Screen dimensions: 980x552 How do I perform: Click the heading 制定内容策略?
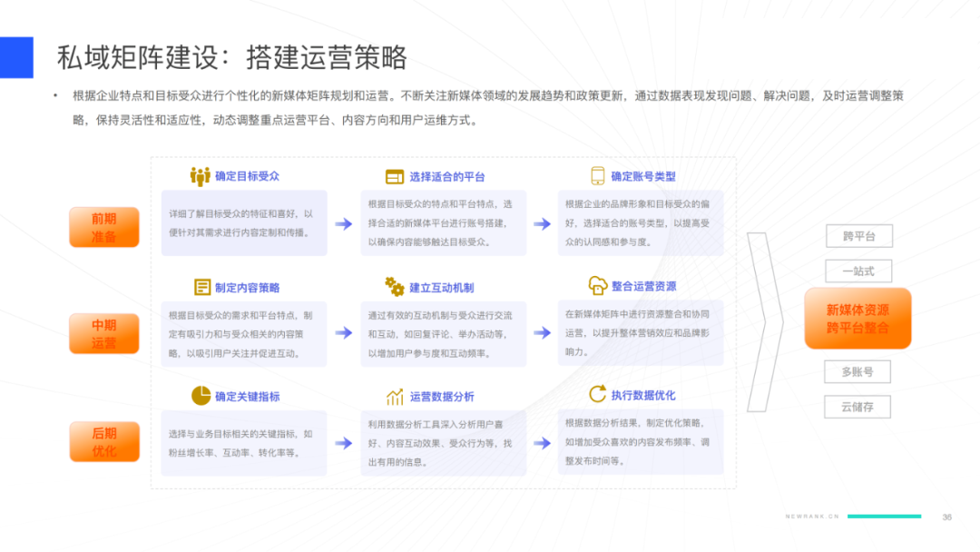point(247,288)
